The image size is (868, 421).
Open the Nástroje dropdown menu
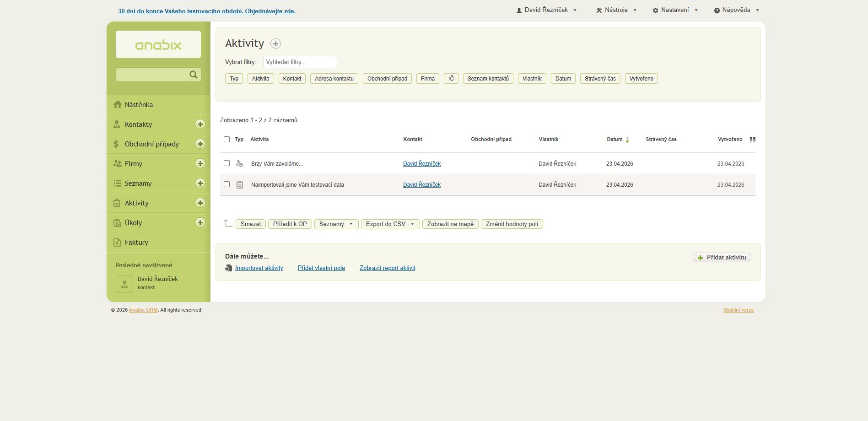pos(616,10)
